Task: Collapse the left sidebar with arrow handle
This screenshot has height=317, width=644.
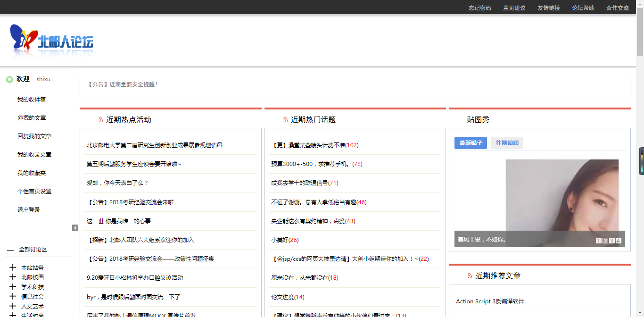Action: pos(75,228)
